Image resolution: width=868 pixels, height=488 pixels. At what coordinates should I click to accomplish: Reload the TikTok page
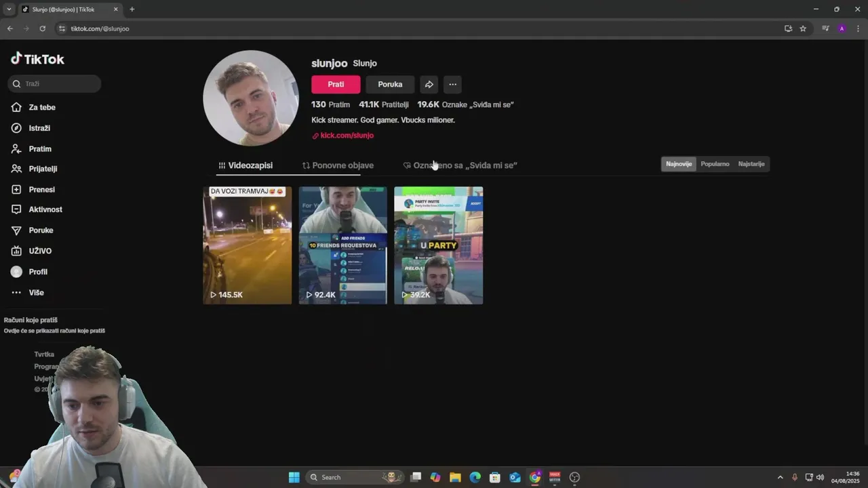[x=42, y=28]
